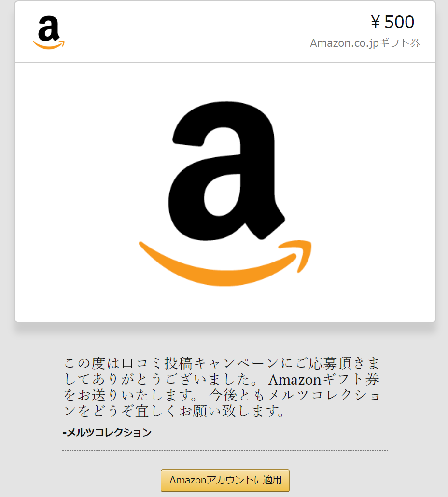
Task: Click the orange smile of small header logo
Action: click(49, 45)
